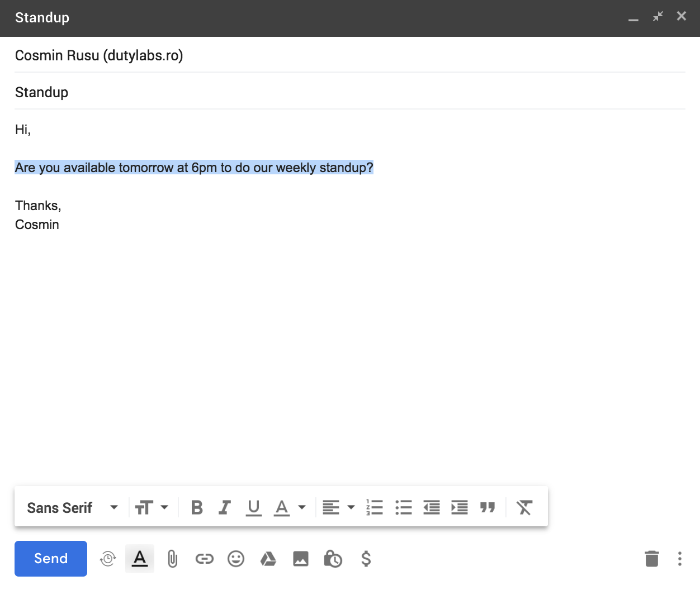Attach files with the paperclip icon
The width and height of the screenshot is (700, 590).
point(173,558)
